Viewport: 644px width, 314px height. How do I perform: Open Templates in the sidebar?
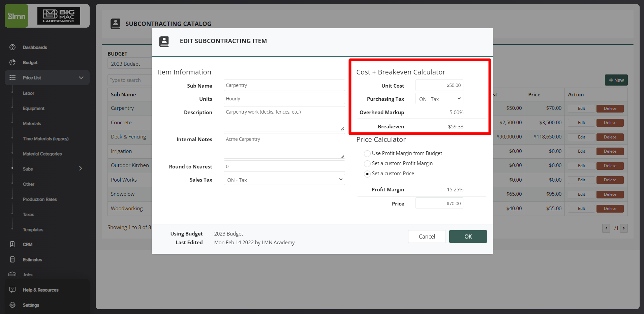[x=33, y=229]
